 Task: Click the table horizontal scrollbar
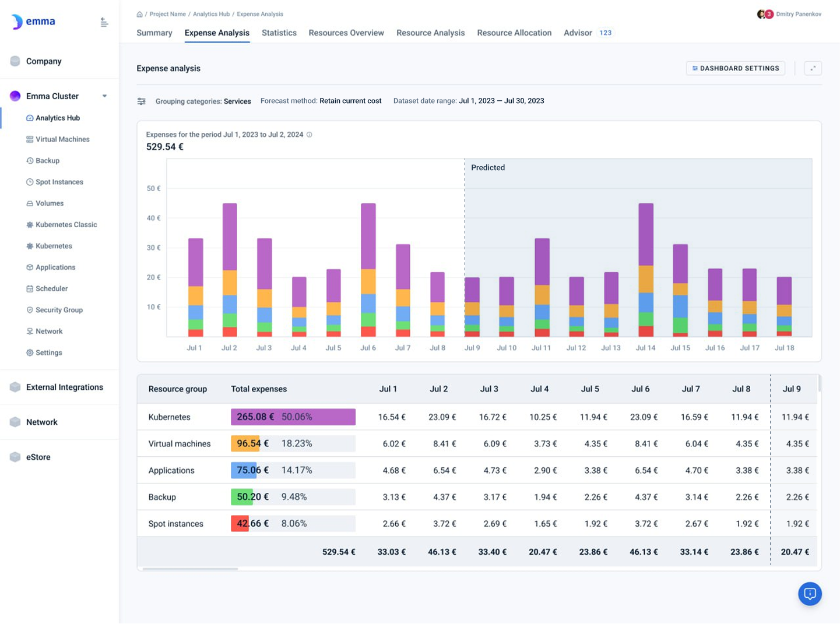coord(190,569)
